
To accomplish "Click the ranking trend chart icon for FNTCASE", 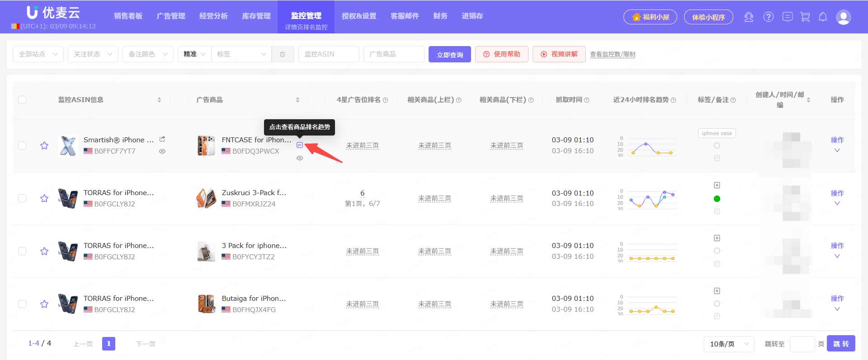I will [300, 145].
